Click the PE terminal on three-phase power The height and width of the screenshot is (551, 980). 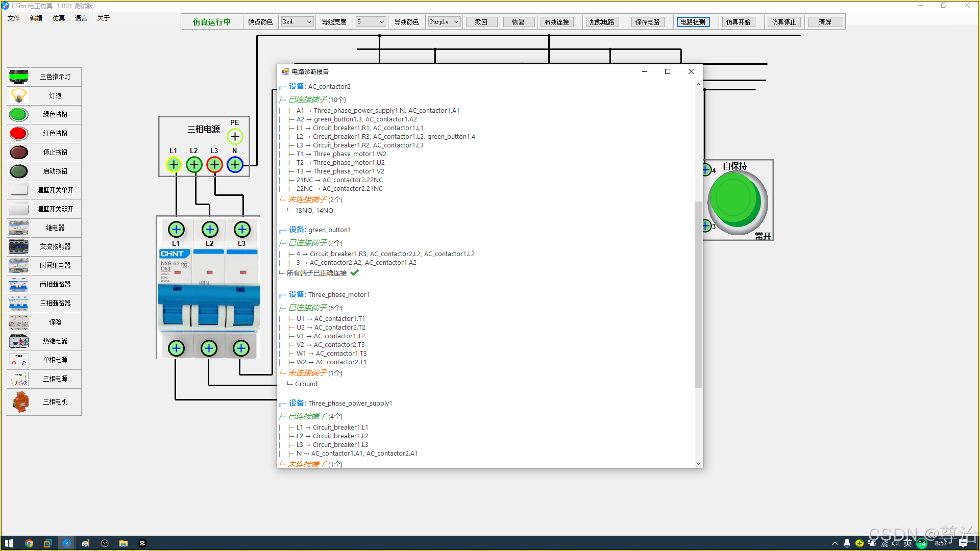235,136
